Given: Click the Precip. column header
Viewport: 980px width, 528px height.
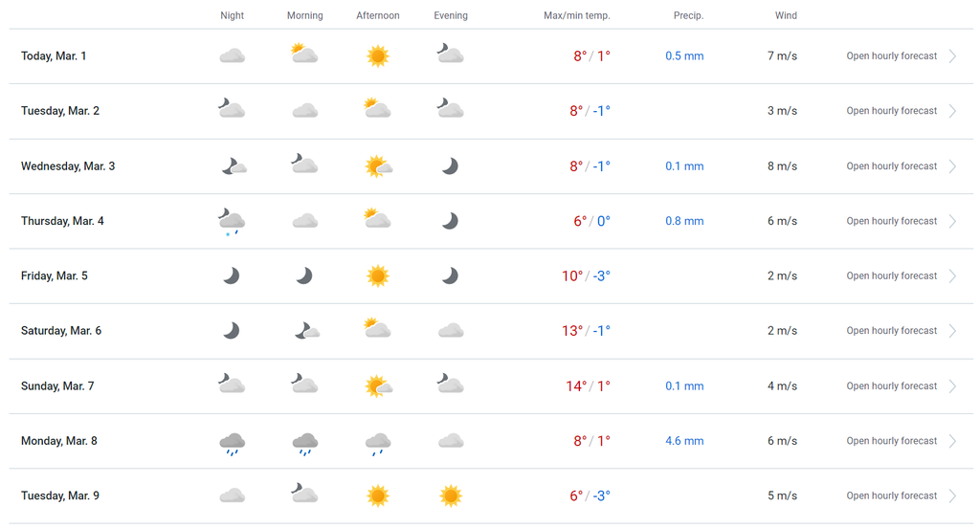Looking at the screenshot, I should [x=688, y=15].
